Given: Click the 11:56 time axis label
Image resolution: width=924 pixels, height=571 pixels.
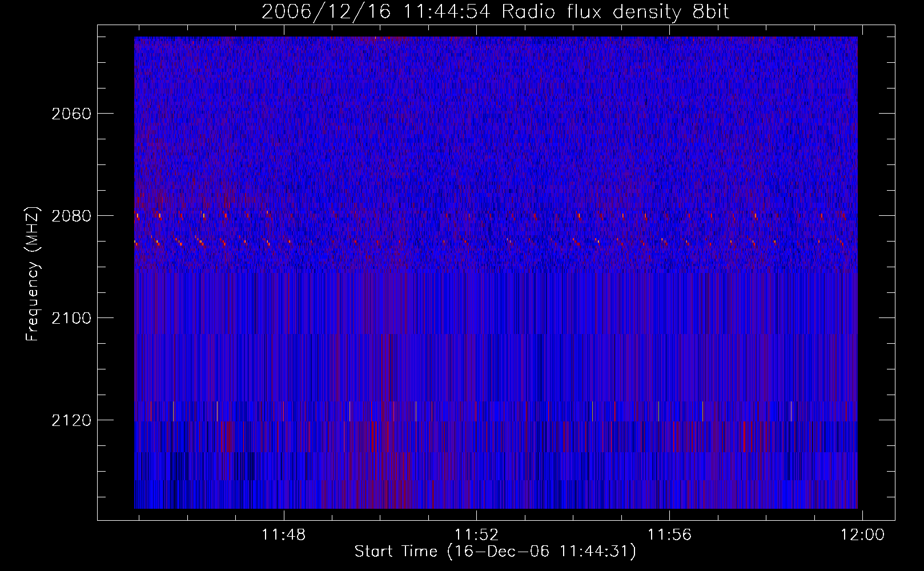Looking at the screenshot, I should tap(669, 534).
